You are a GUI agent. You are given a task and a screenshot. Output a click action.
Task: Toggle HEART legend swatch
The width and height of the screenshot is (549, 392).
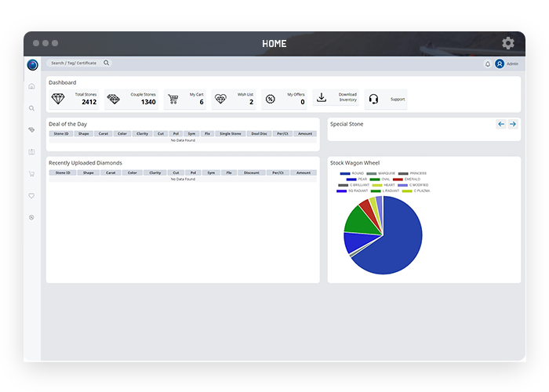click(377, 185)
